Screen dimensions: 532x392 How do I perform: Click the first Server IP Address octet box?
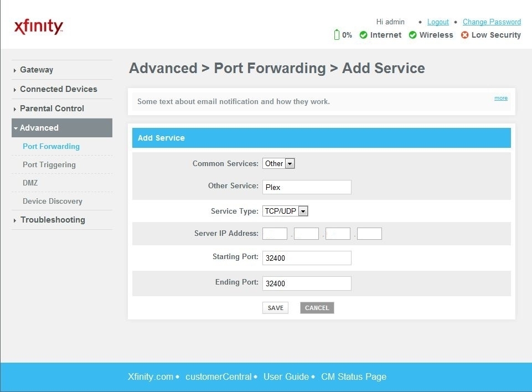pyautogui.click(x=275, y=233)
